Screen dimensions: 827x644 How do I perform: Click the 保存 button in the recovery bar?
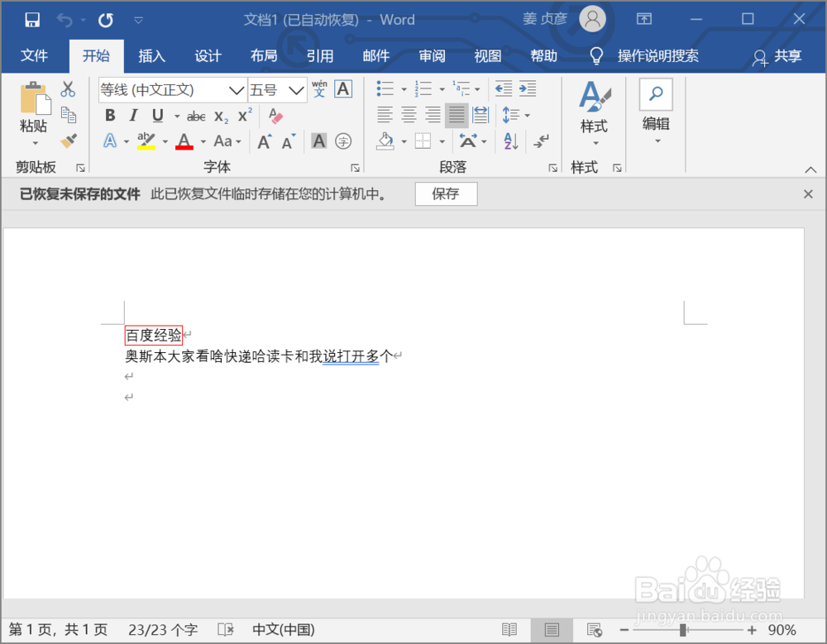[x=446, y=194]
